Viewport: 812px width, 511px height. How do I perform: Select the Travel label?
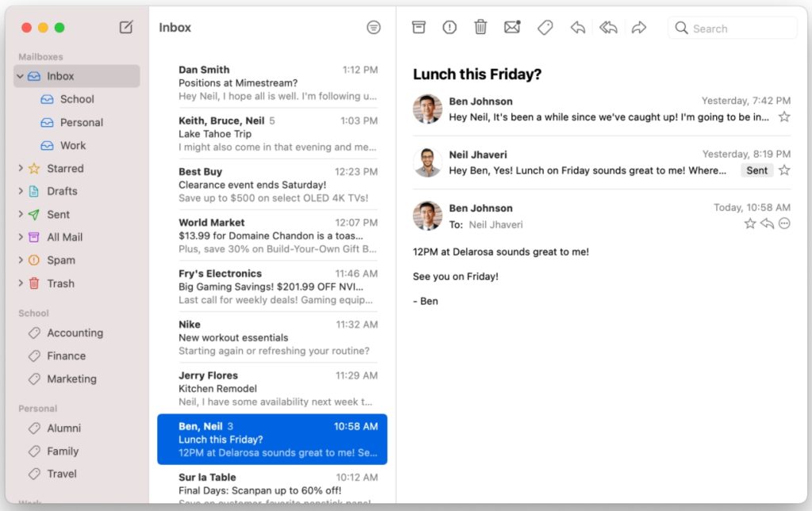pyautogui.click(x=62, y=474)
